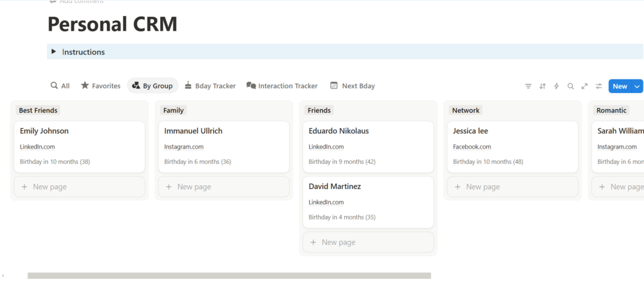Image resolution: width=644 pixels, height=289 pixels.
Task: Click the Network group header label
Action: pyautogui.click(x=466, y=110)
